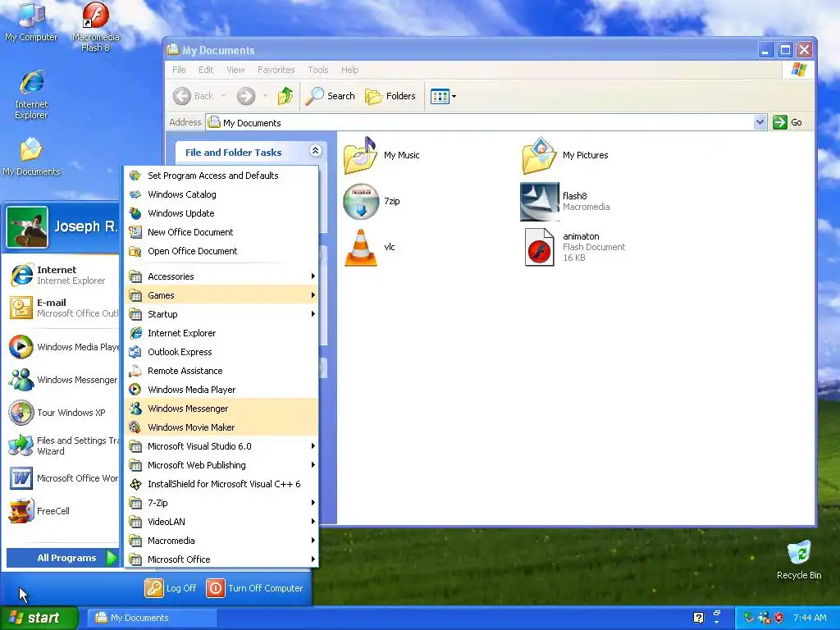Expand the Address bar dropdown

[x=760, y=122]
